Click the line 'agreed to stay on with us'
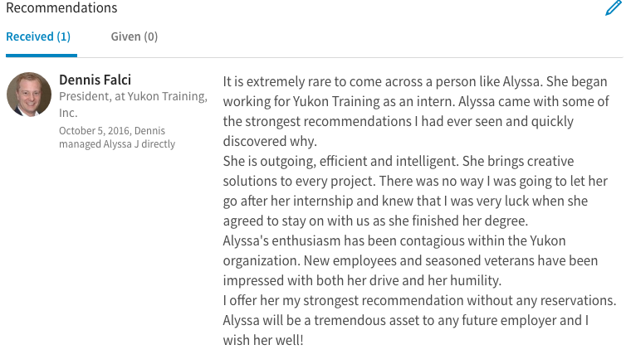This screenshot has height=364, width=631. tap(375, 221)
